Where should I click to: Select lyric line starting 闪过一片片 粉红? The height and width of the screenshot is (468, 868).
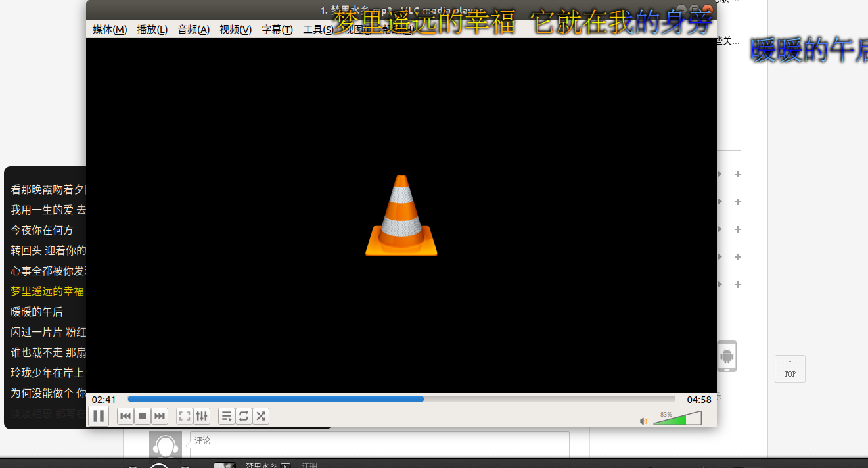click(48, 332)
